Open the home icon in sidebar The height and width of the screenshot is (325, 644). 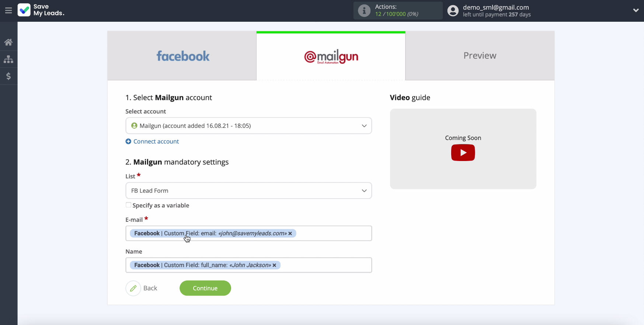pos(8,42)
